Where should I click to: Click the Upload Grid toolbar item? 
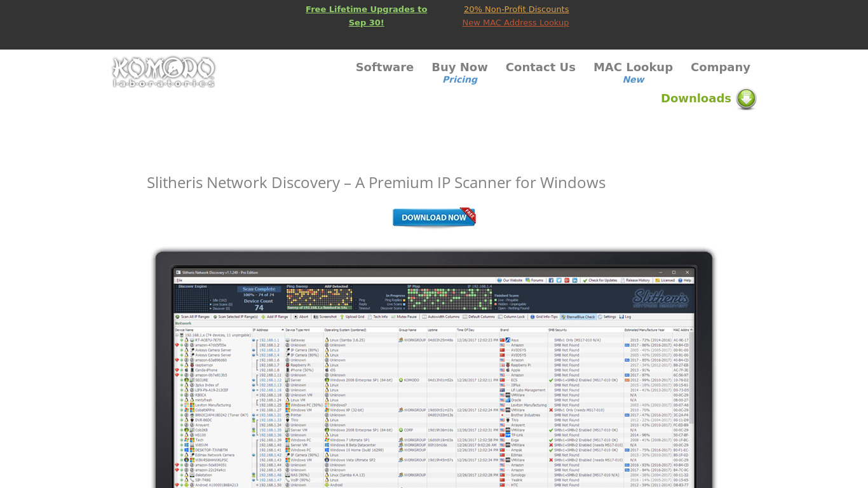(x=353, y=316)
